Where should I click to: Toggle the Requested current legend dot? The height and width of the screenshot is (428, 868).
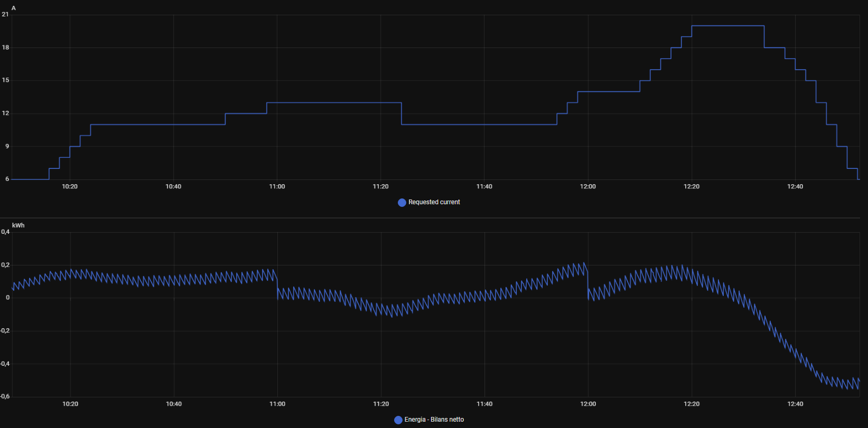pyautogui.click(x=402, y=203)
